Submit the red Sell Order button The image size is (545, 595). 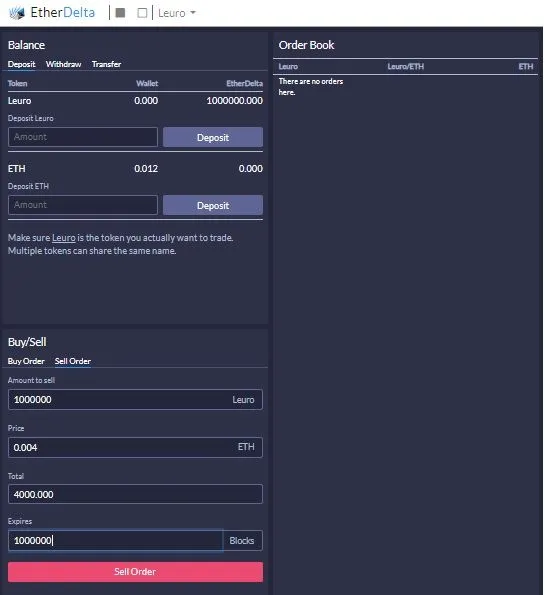tap(135, 572)
